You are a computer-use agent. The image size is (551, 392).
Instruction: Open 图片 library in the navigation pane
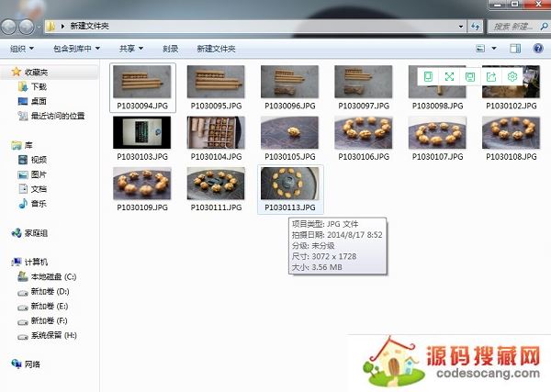click(x=39, y=174)
